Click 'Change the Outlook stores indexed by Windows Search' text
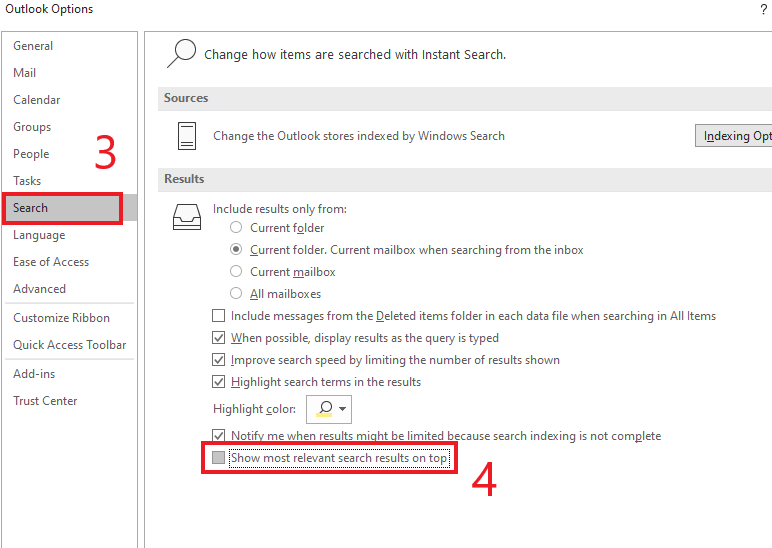Screen dimensions: 772x548 click(359, 136)
